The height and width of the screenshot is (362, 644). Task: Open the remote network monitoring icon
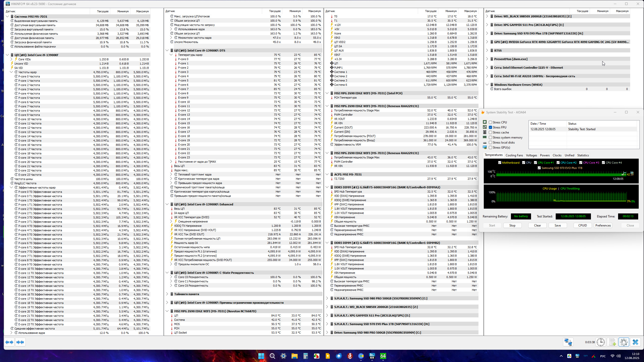568,342
